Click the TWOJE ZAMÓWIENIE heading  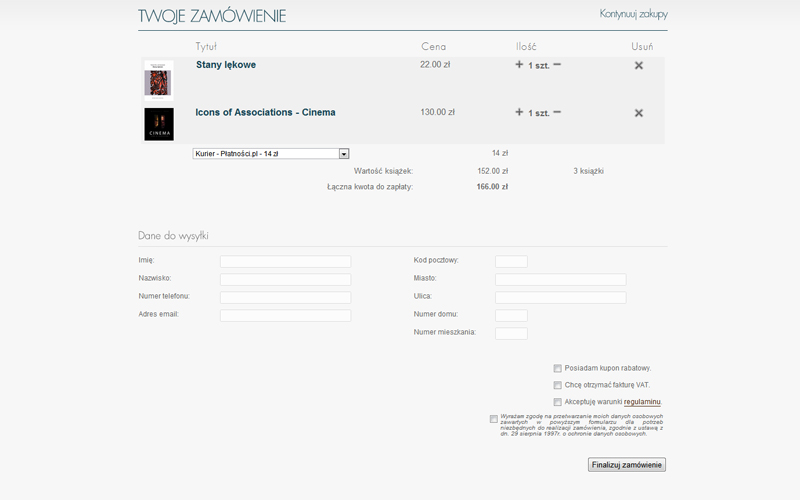coord(212,16)
